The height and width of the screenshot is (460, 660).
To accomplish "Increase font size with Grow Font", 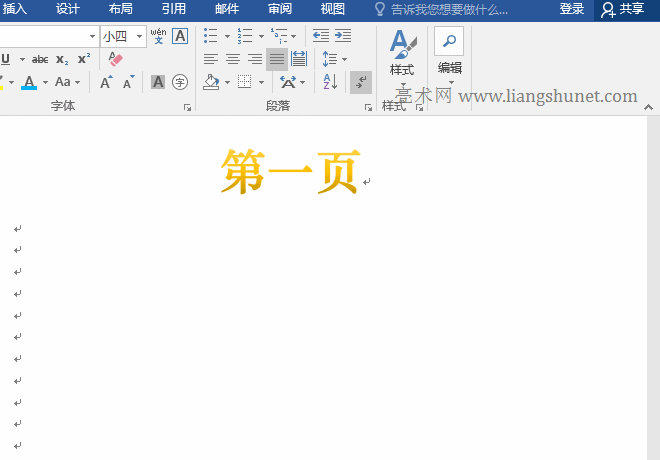I will coord(106,82).
